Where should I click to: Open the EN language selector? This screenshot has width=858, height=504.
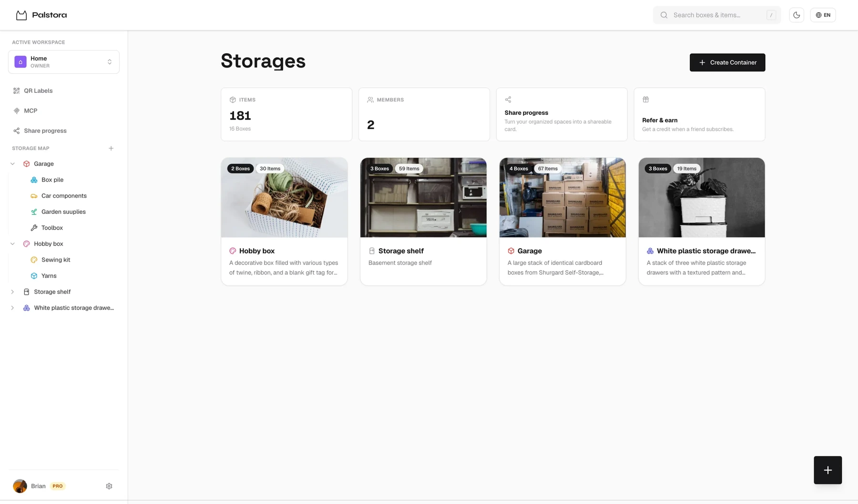(x=823, y=15)
